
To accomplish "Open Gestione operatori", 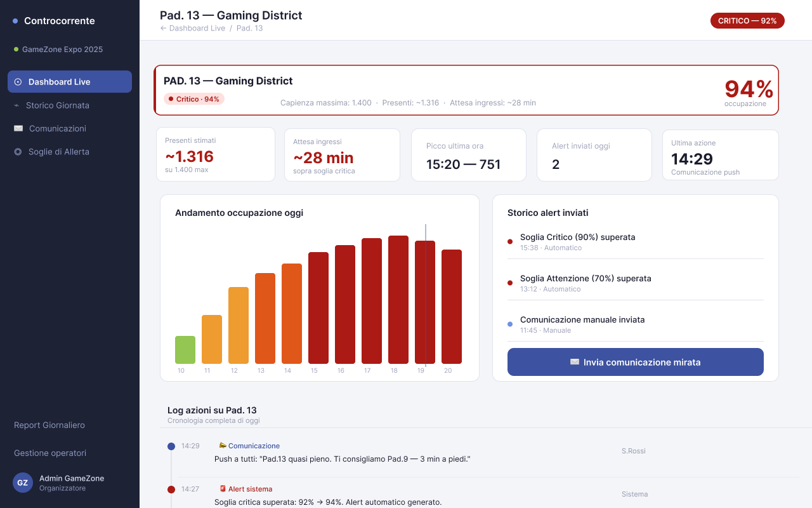I will [x=50, y=453].
